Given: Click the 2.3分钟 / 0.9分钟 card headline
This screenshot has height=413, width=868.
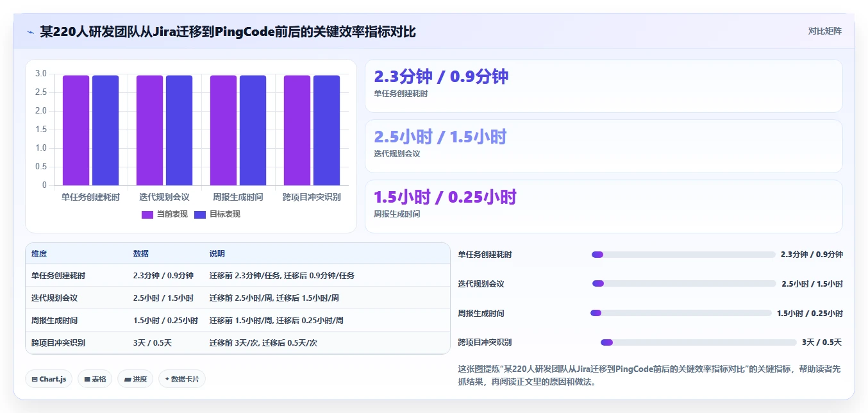Looking at the screenshot, I should 441,77.
